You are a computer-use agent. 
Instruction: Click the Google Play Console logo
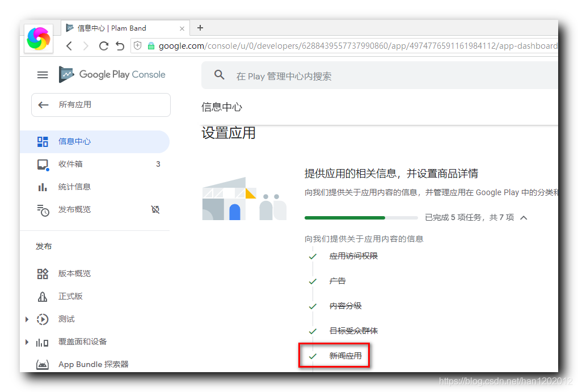112,74
